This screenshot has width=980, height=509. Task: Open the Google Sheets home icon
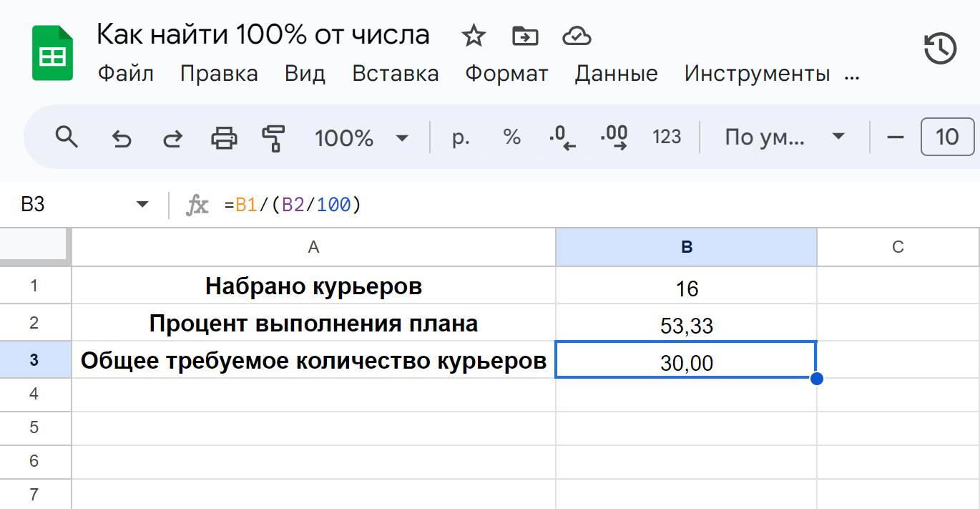(52, 53)
